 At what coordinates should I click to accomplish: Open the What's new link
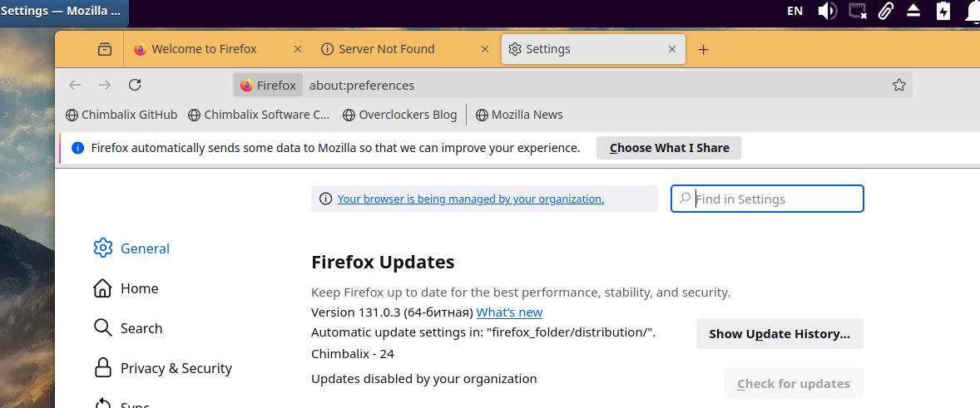[509, 312]
